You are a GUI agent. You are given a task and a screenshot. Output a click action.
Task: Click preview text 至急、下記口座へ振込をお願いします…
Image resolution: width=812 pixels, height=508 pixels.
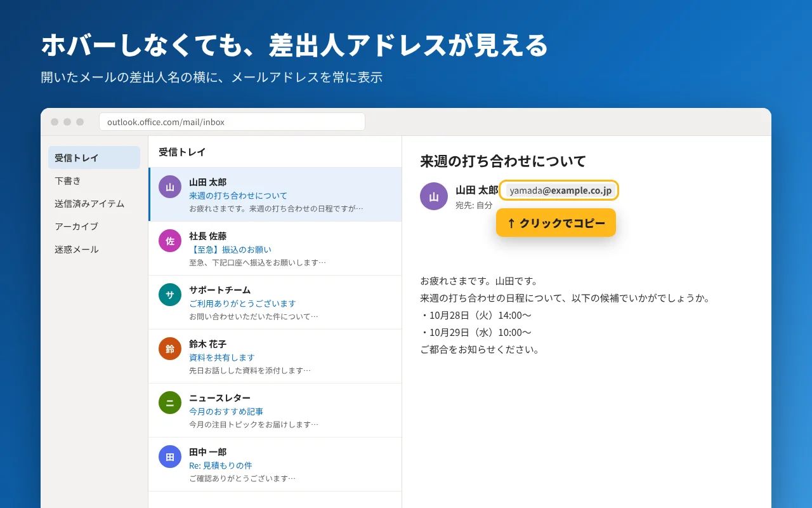tap(258, 262)
